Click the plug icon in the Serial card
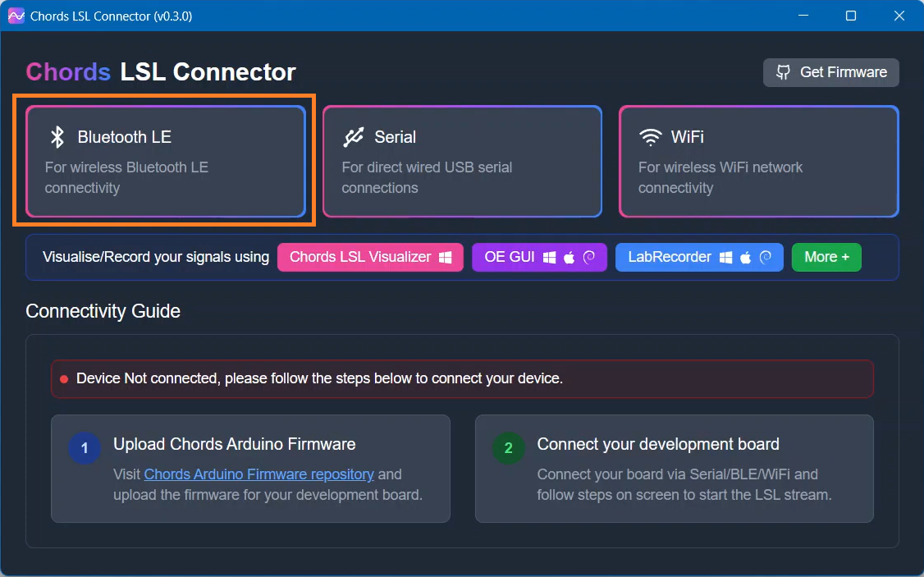This screenshot has width=924, height=577. coord(354,137)
